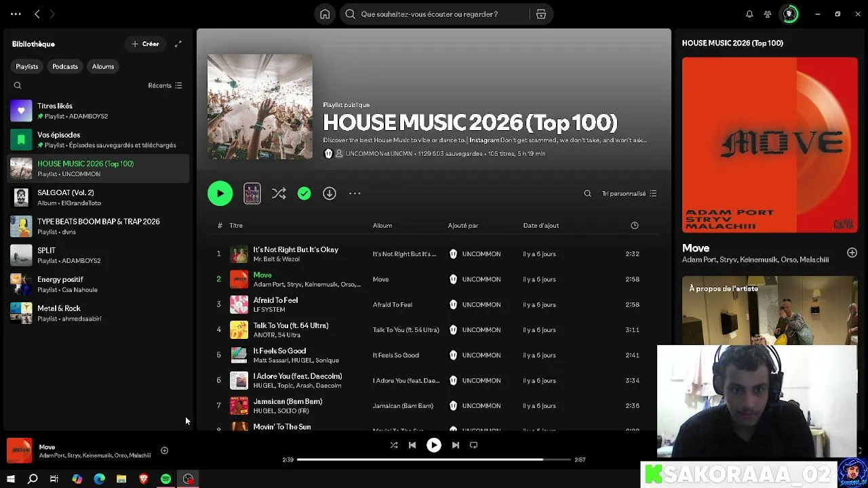Open Vos épisodes in the library
The height and width of the screenshot is (488, 868).
click(x=98, y=140)
